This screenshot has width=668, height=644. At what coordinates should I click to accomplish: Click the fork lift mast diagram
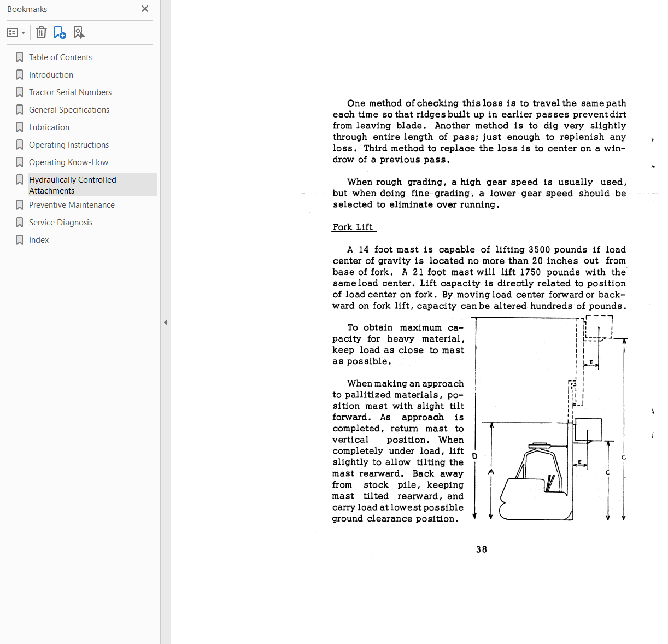[549, 419]
